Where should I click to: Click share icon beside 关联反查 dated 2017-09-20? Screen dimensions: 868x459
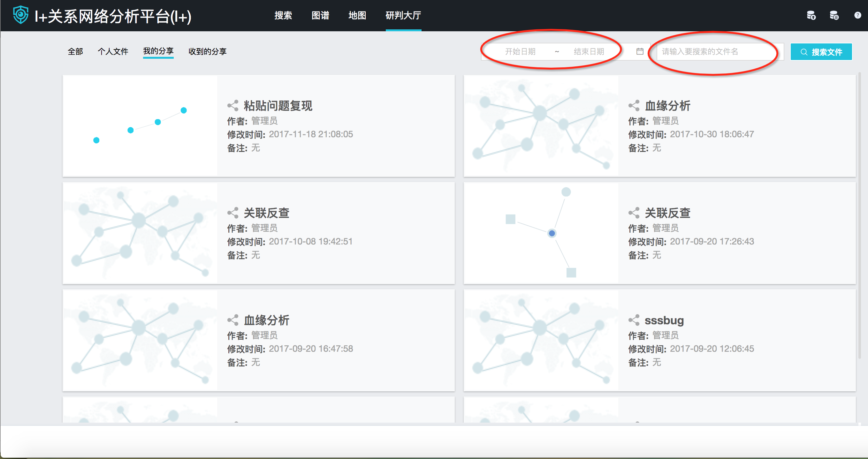(x=634, y=213)
